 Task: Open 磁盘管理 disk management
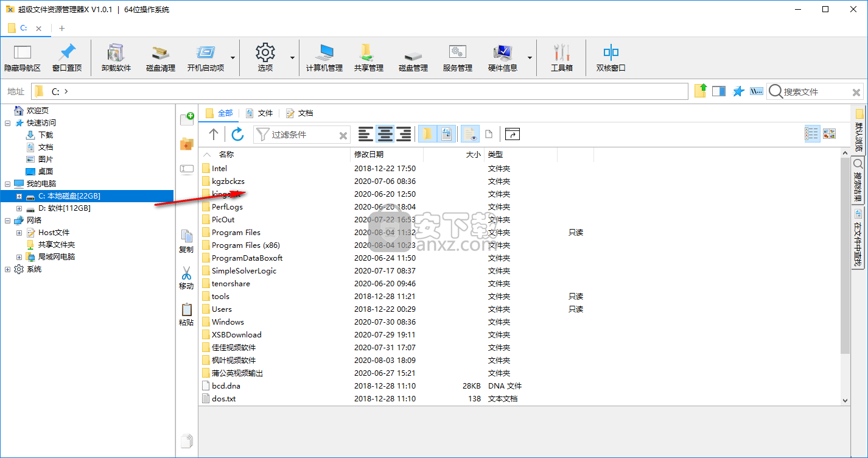pos(413,58)
